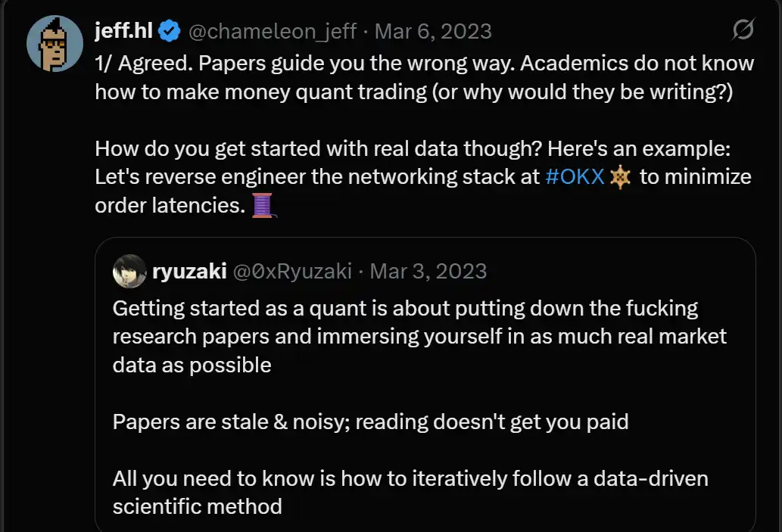Open the ryuzaki display name

coord(189,271)
